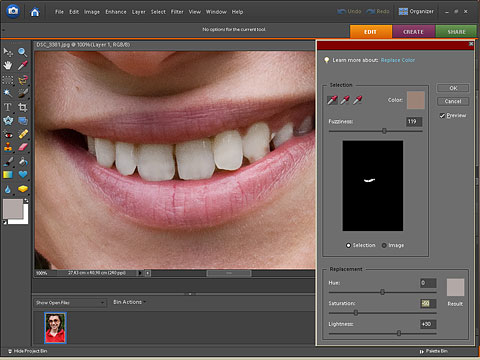Select the Red Eye Removal tool

pyautogui.click(x=8, y=134)
